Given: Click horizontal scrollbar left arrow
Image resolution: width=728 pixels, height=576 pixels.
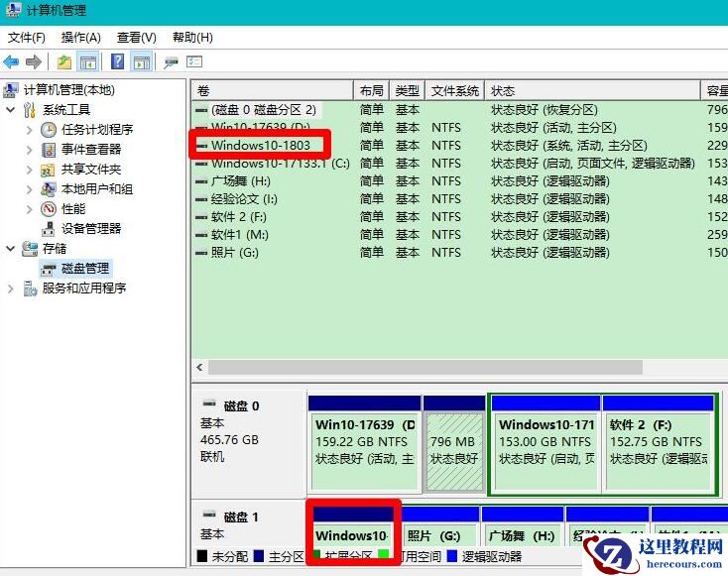Looking at the screenshot, I should [x=199, y=367].
